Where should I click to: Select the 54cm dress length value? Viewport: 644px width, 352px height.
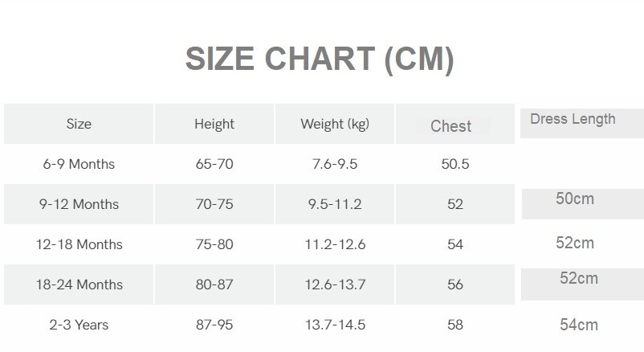(x=579, y=325)
